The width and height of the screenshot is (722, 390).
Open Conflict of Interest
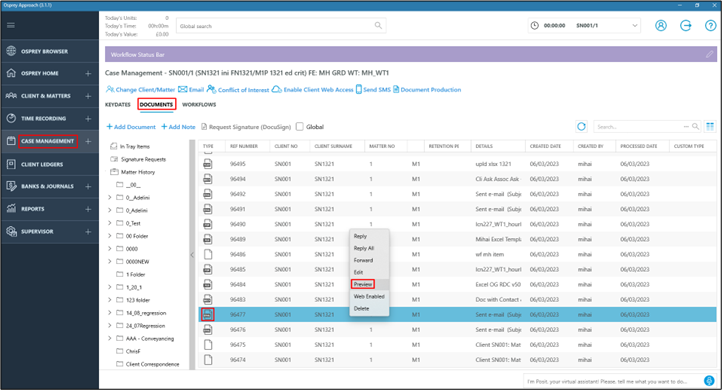coord(238,89)
